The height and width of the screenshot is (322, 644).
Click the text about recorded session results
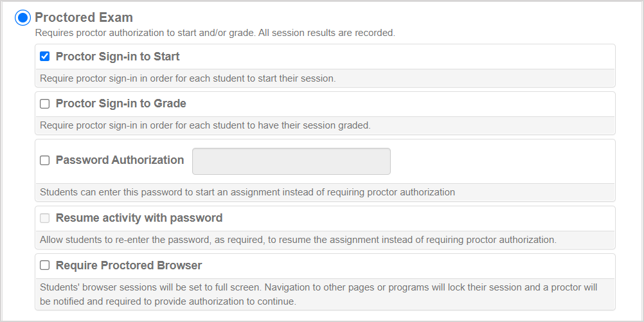[215, 32]
